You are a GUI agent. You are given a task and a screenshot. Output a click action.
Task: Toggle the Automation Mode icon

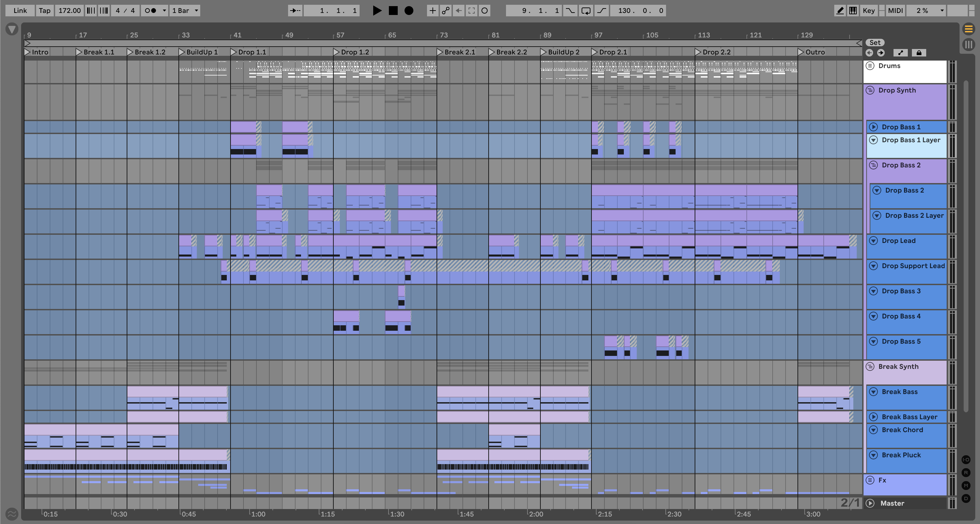pyautogui.click(x=900, y=53)
